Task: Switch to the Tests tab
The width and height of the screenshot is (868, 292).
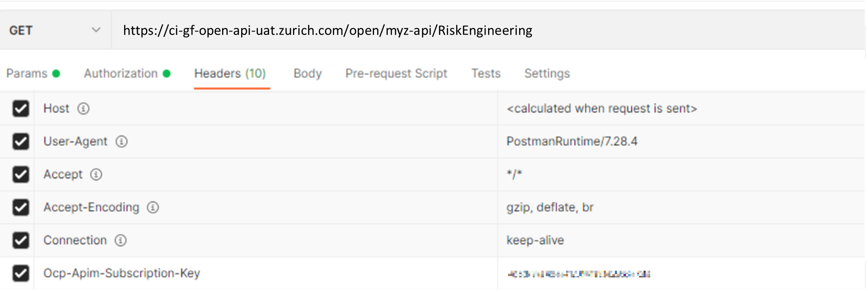Action: (x=486, y=74)
